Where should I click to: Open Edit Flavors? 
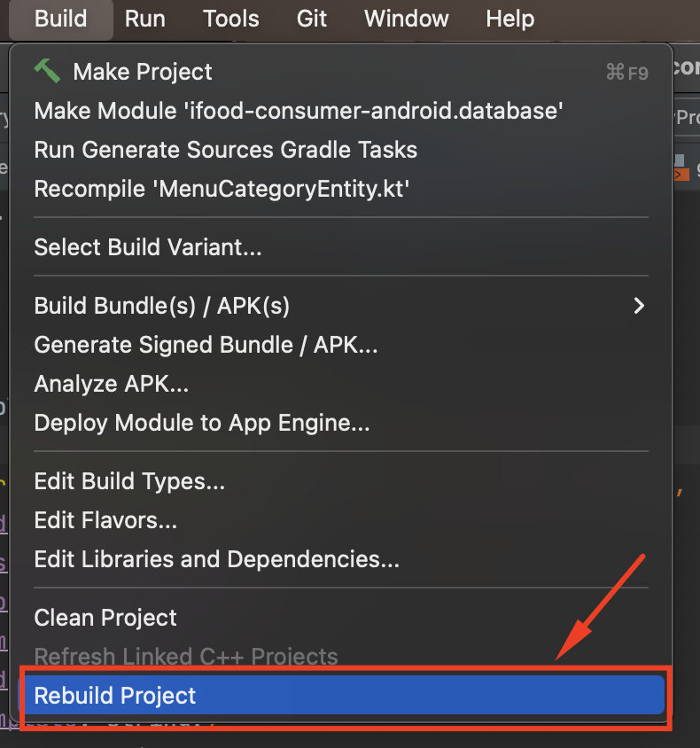coord(105,520)
